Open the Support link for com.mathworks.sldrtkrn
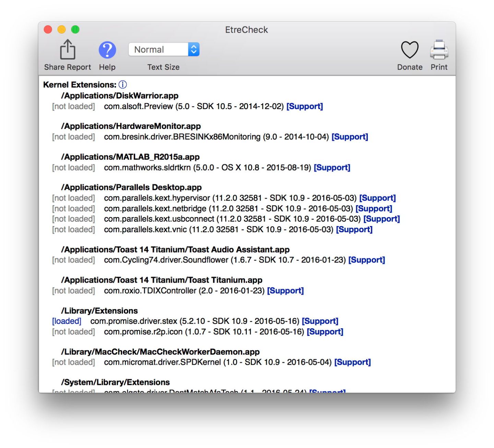494x448 pixels. (332, 168)
